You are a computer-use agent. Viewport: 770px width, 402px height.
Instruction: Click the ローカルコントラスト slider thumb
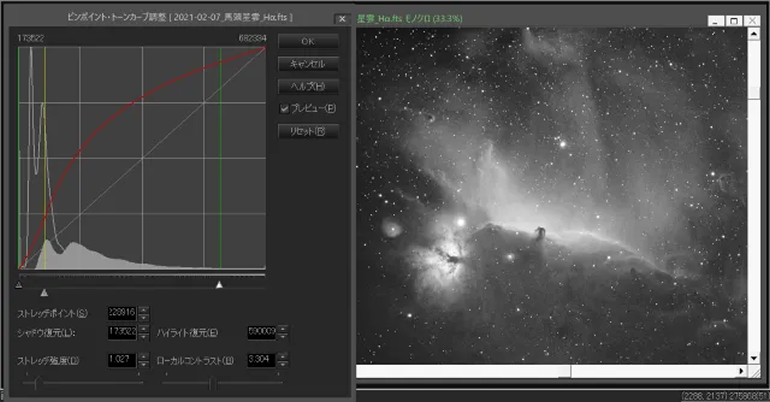pyautogui.click(x=212, y=382)
